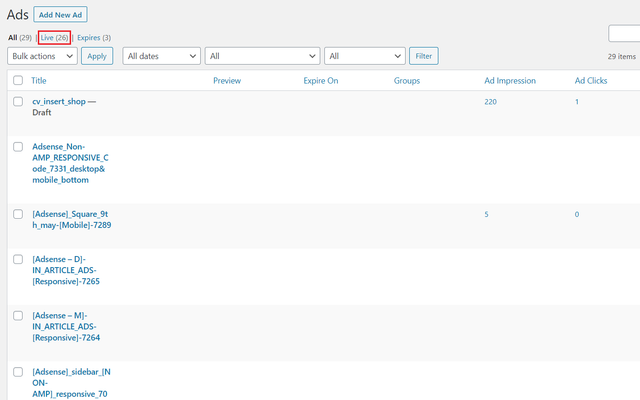Click the Preview column header
The image size is (640, 400).
coord(227,80)
